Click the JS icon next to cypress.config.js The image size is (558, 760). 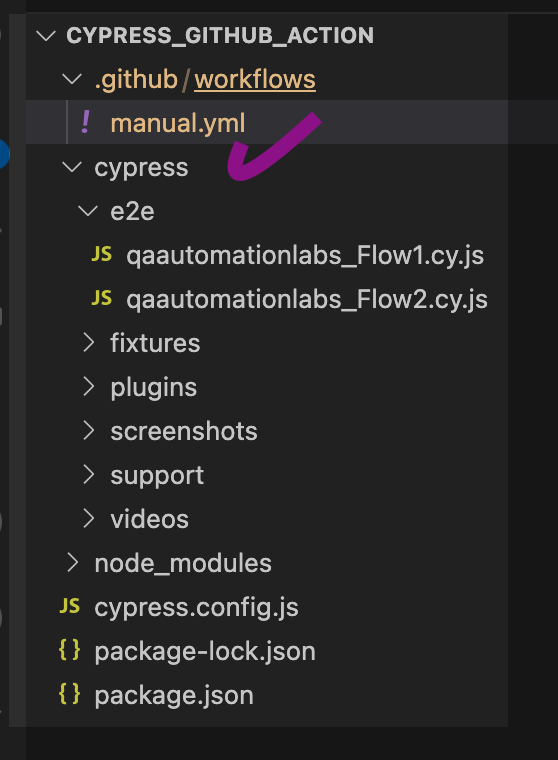tap(69, 606)
